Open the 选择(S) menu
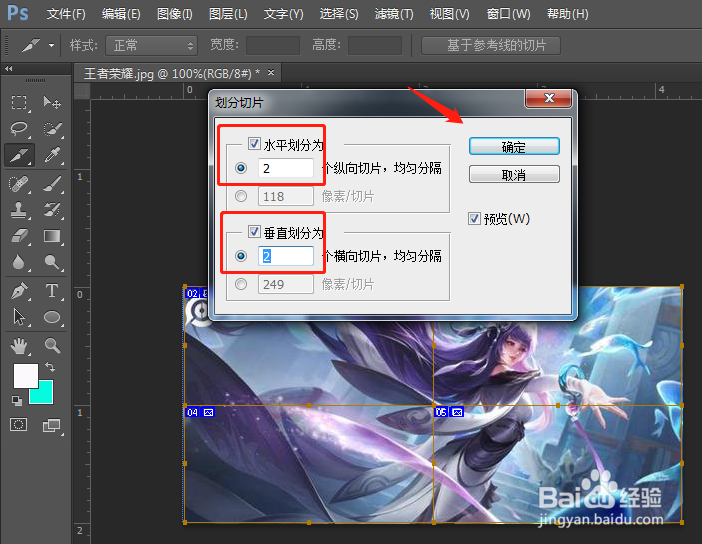Viewport: 702px width, 544px height. (x=338, y=14)
